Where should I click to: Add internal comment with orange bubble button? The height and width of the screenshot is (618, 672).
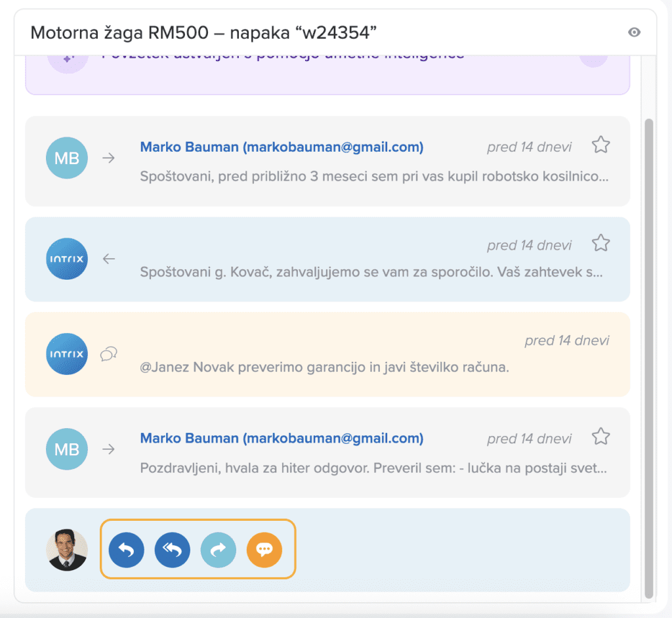click(264, 550)
